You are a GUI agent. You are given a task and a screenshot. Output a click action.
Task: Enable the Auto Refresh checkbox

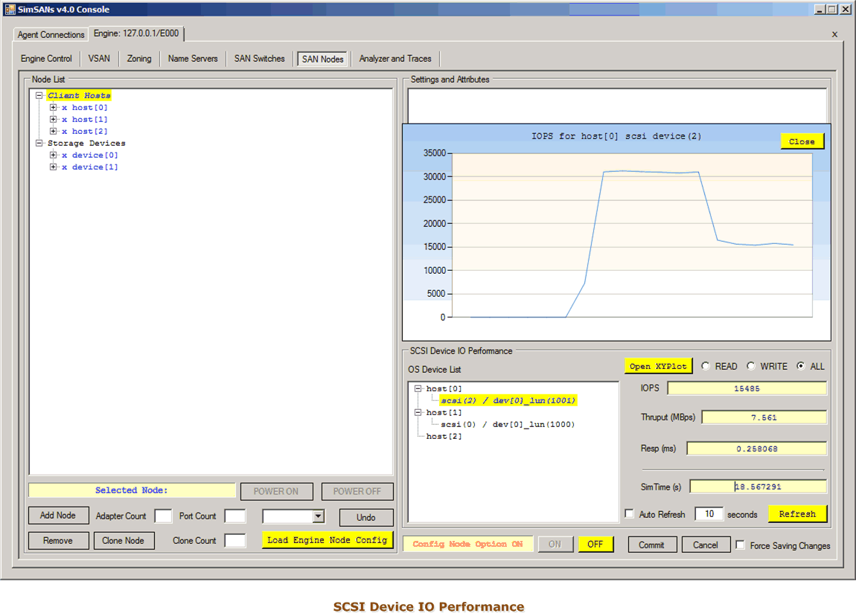click(630, 514)
